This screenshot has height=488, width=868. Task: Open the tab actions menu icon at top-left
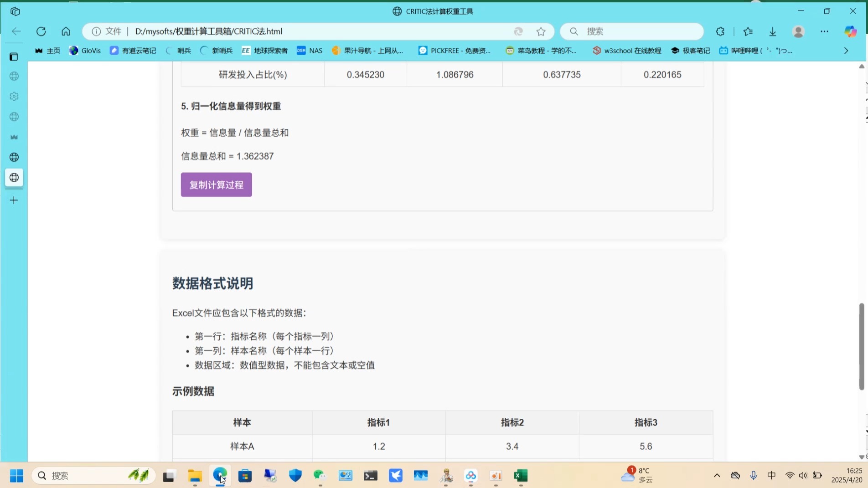click(15, 11)
